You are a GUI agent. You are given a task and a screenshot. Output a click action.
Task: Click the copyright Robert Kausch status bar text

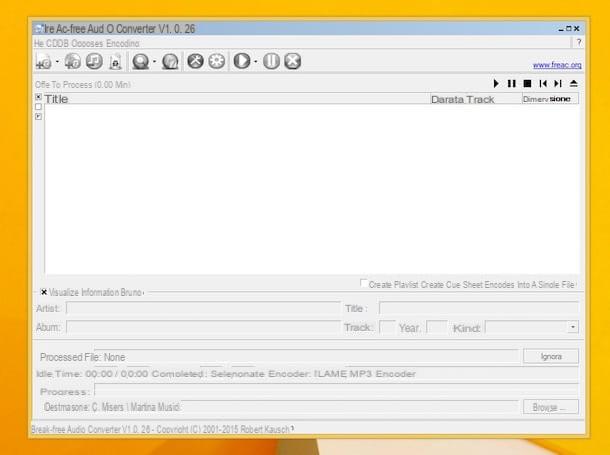[x=163, y=429]
